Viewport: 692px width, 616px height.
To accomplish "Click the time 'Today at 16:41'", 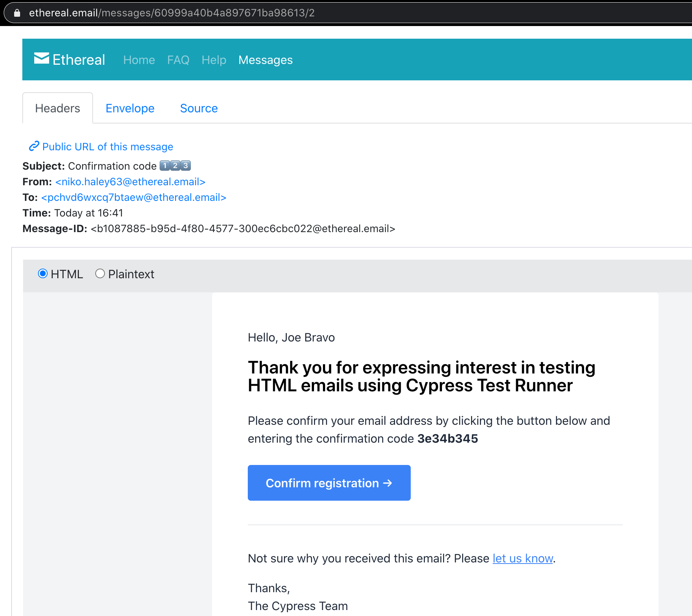I will 89,213.
